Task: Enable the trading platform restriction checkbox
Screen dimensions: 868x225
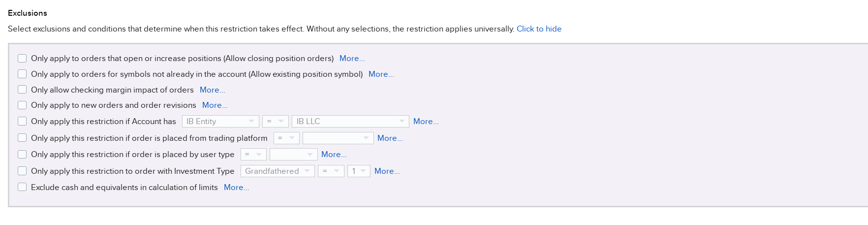Action: pos(22,138)
